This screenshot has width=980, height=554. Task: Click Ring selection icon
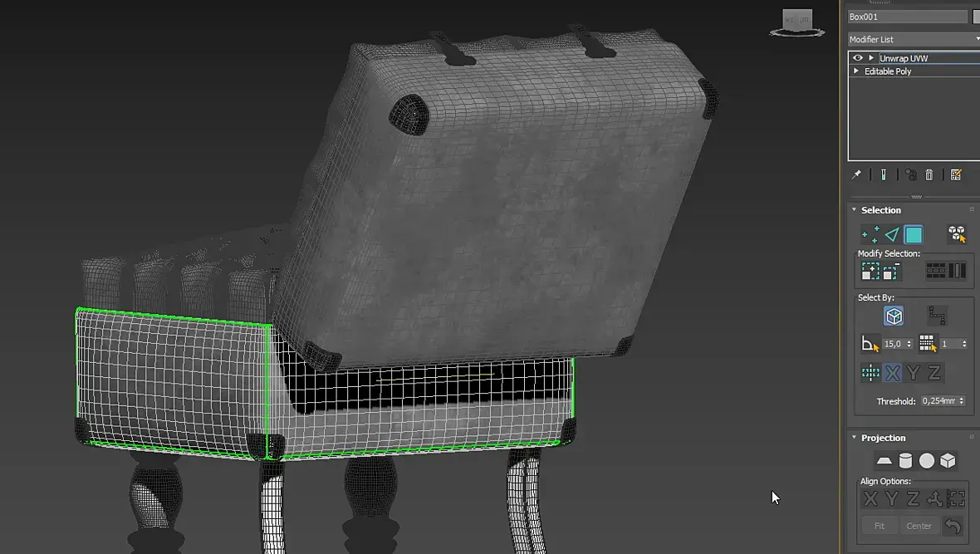point(957,271)
